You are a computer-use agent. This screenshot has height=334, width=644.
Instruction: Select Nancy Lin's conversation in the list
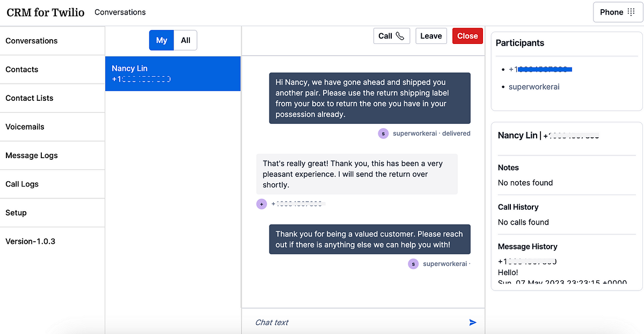pyautogui.click(x=173, y=73)
